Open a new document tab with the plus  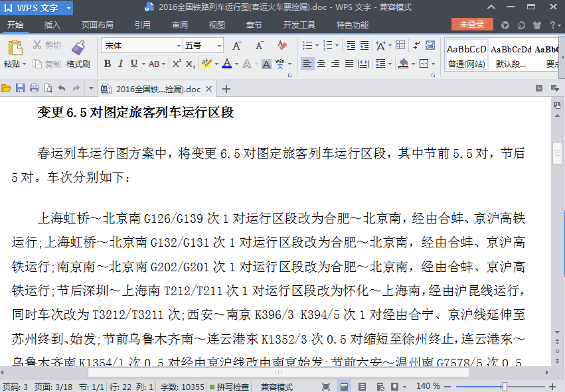pyautogui.click(x=226, y=87)
